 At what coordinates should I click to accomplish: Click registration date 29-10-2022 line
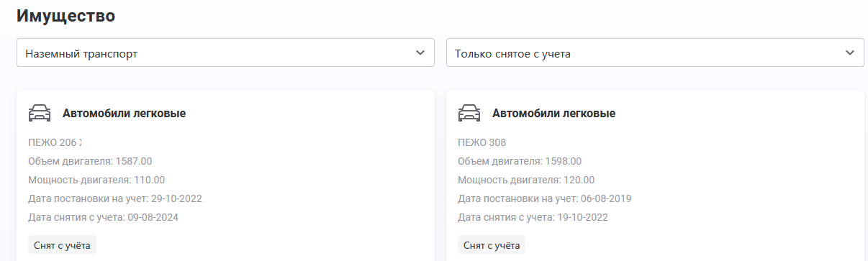[115, 198]
